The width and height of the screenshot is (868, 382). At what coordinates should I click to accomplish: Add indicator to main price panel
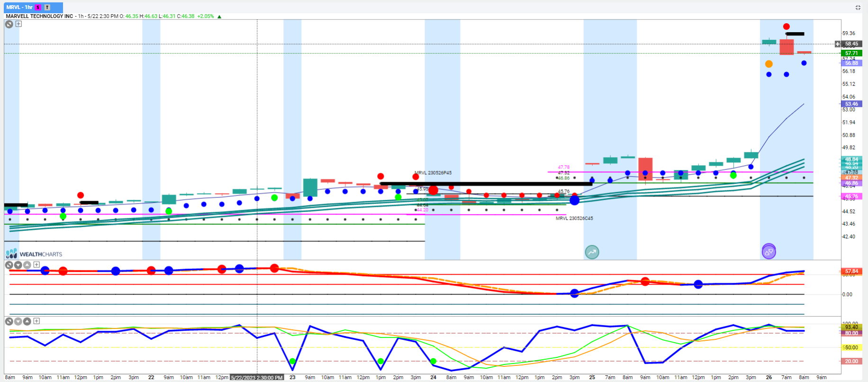click(18, 24)
